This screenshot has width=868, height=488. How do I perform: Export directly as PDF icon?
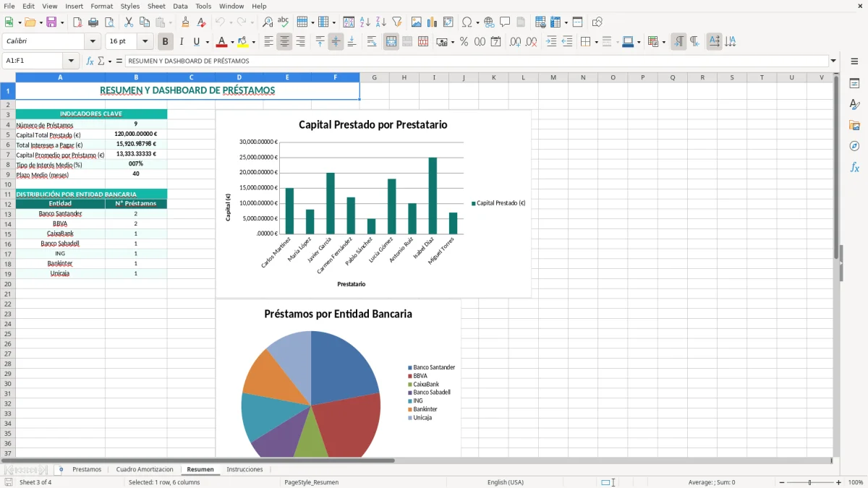[x=77, y=22]
